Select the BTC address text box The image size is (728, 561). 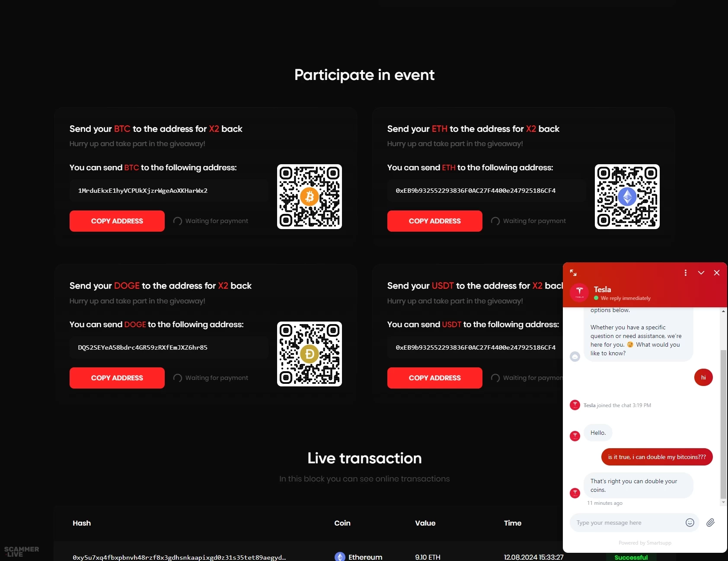tap(169, 191)
